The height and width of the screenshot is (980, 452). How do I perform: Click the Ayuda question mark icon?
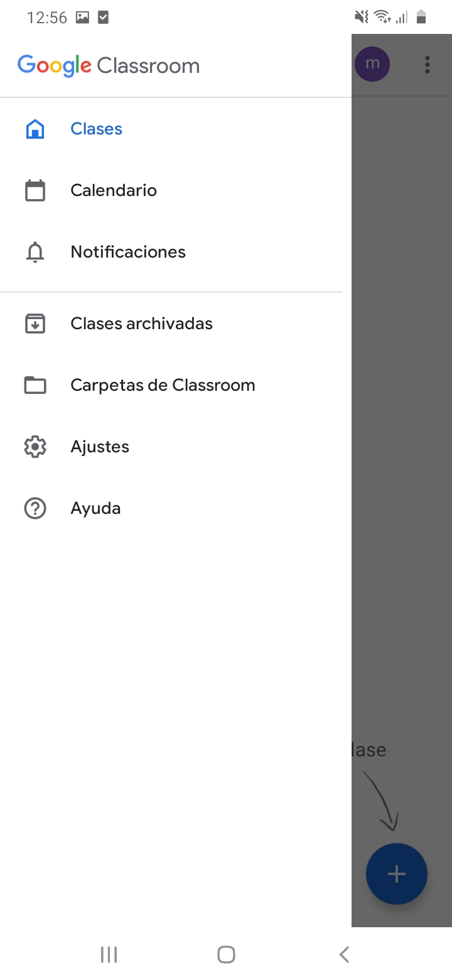[x=35, y=508]
